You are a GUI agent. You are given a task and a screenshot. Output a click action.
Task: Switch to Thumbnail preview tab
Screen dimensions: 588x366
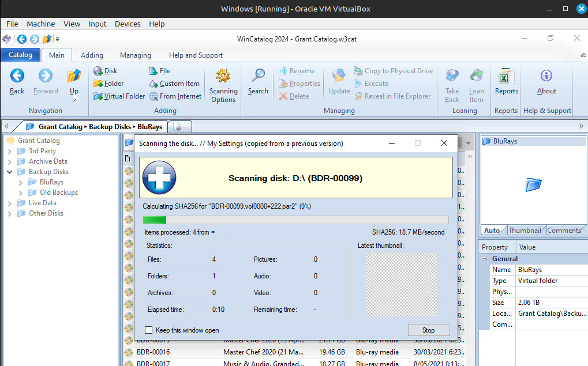[525, 231]
